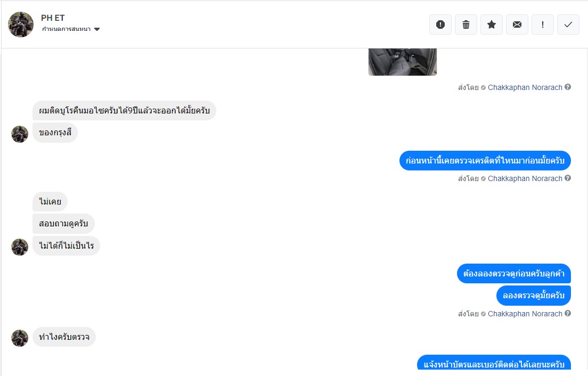Select the message bubble ของกรุงสี
This screenshot has width=588, height=376.
(55, 133)
